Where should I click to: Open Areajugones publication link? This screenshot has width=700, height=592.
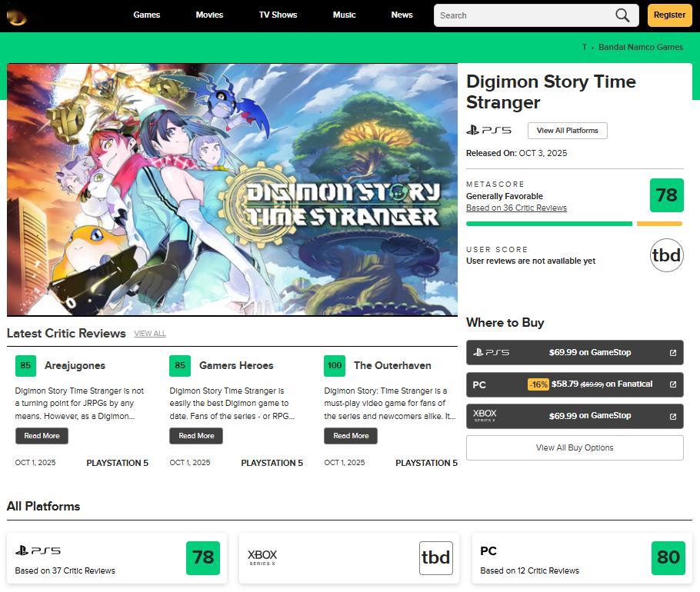tap(75, 366)
